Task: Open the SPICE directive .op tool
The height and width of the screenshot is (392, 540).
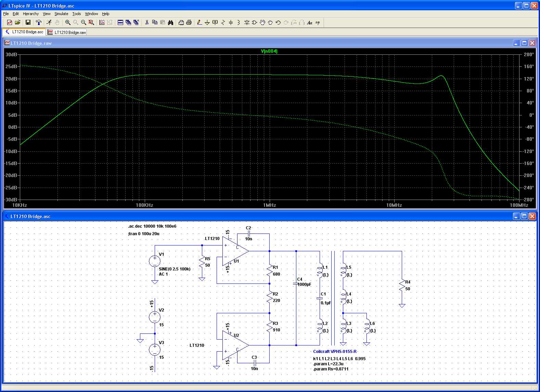Action: pos(318,23)
